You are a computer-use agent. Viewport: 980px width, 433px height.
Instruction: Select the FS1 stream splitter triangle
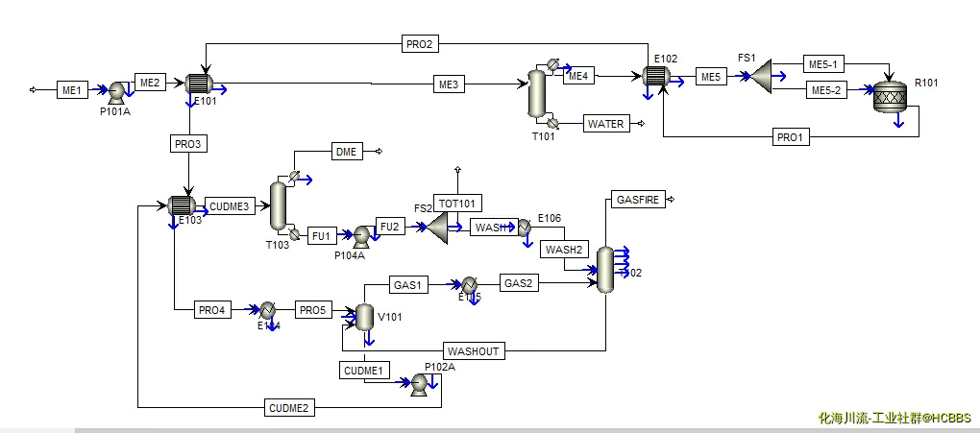coord(761,76)
